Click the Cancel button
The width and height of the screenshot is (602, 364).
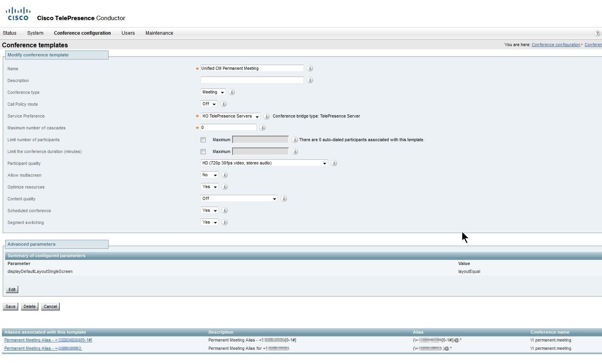point(51,307)
